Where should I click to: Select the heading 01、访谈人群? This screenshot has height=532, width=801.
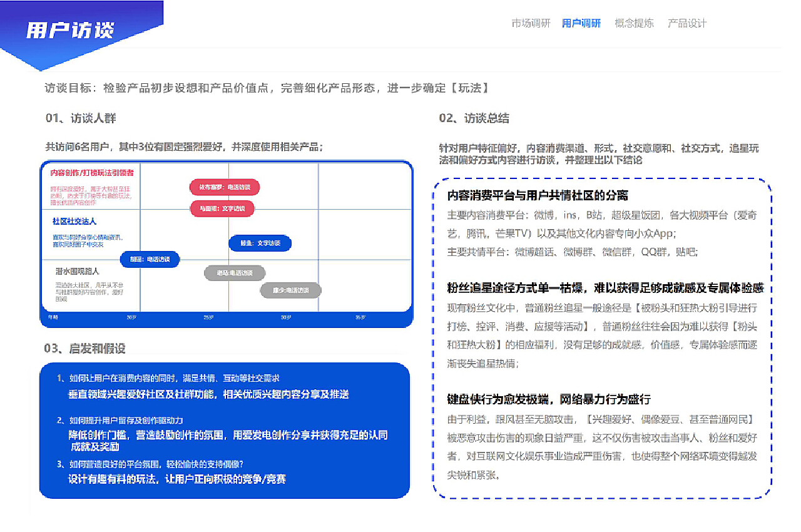point(80,118)
